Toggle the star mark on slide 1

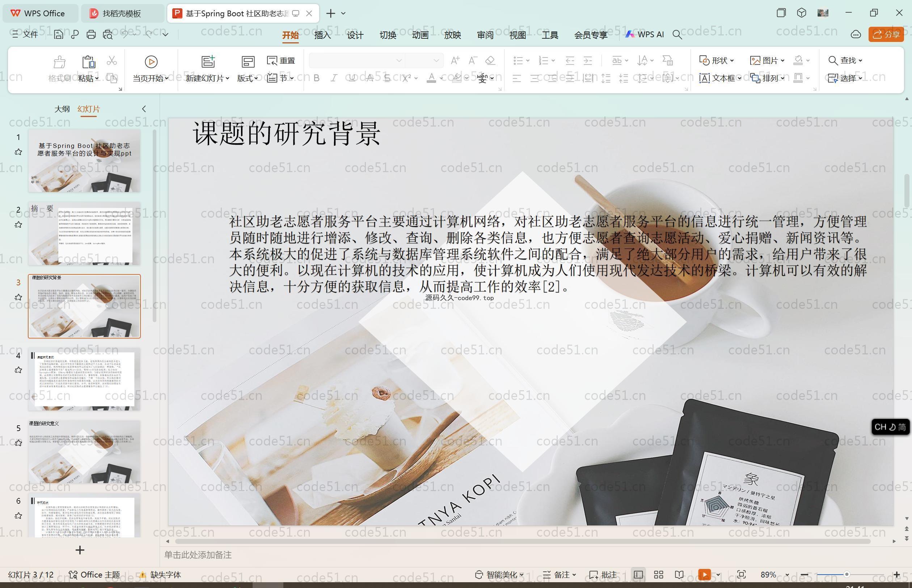(x=18, y=152)
